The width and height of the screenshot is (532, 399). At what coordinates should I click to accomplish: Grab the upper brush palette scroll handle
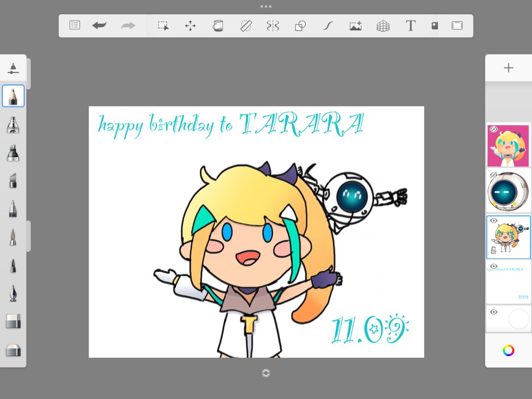pyautogui.click(x=29, y=73)
